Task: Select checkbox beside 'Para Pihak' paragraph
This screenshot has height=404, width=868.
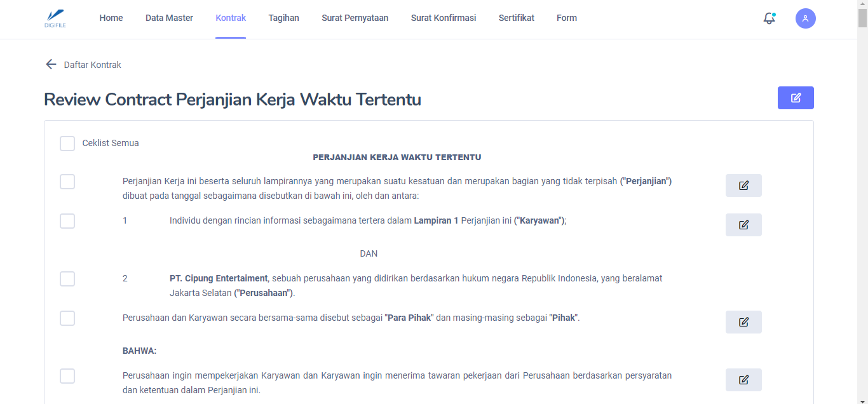Action: (x=67, y=318)
